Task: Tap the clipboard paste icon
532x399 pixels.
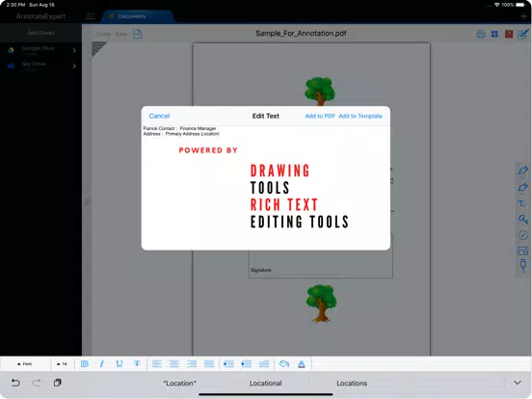Action: 57,383
